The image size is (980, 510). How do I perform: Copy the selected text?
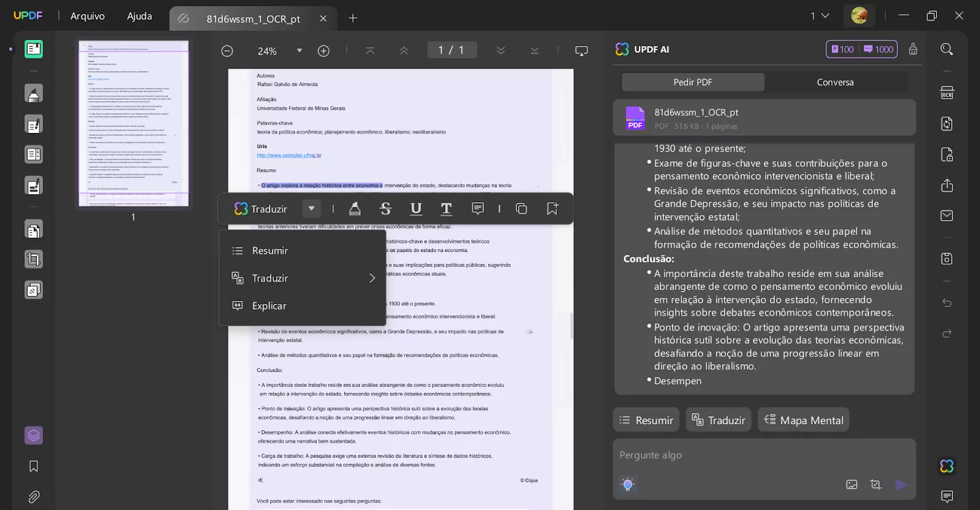pos(521,209)
